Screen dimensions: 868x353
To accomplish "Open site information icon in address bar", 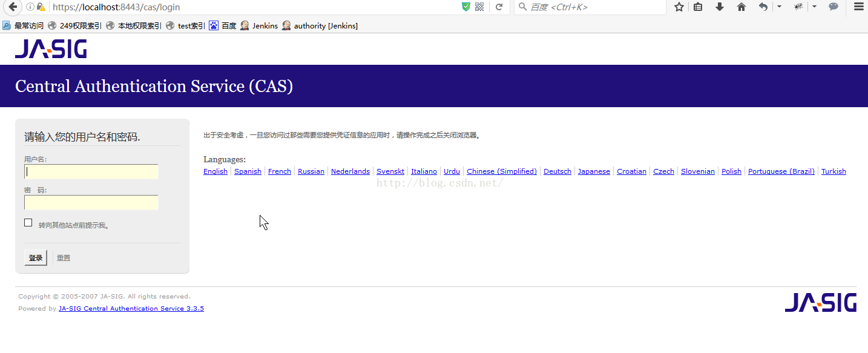I will 30,7.
